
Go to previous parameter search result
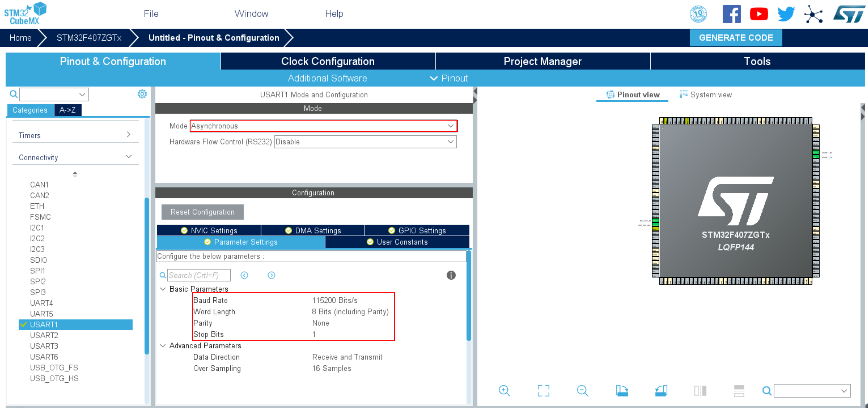click(244, 275)
